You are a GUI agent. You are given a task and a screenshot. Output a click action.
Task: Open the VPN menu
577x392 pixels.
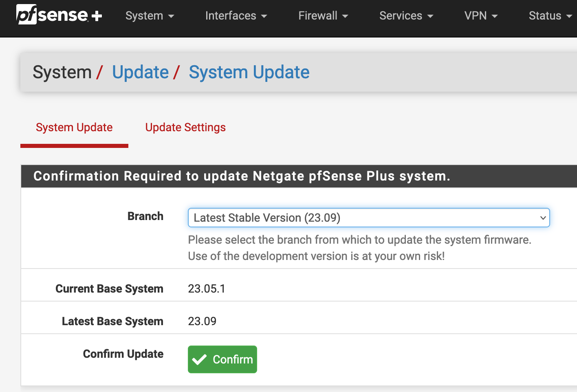[481, 16]
